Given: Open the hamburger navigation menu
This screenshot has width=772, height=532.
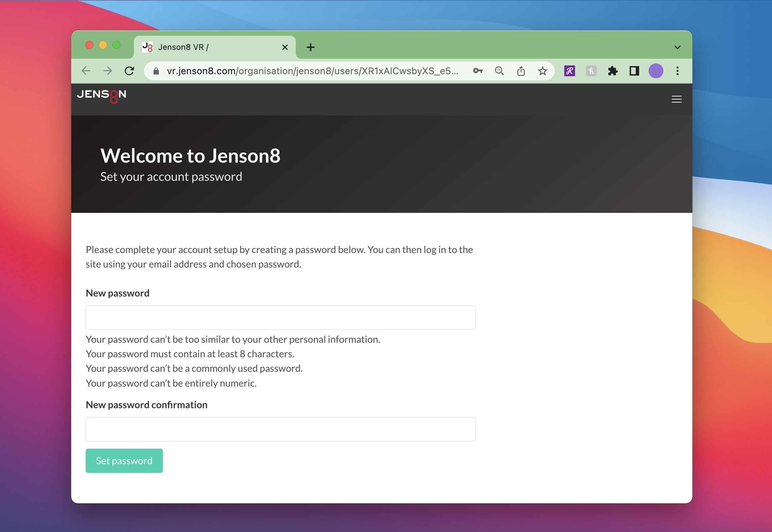Looking at the screenshot, I should pos(677,99).
